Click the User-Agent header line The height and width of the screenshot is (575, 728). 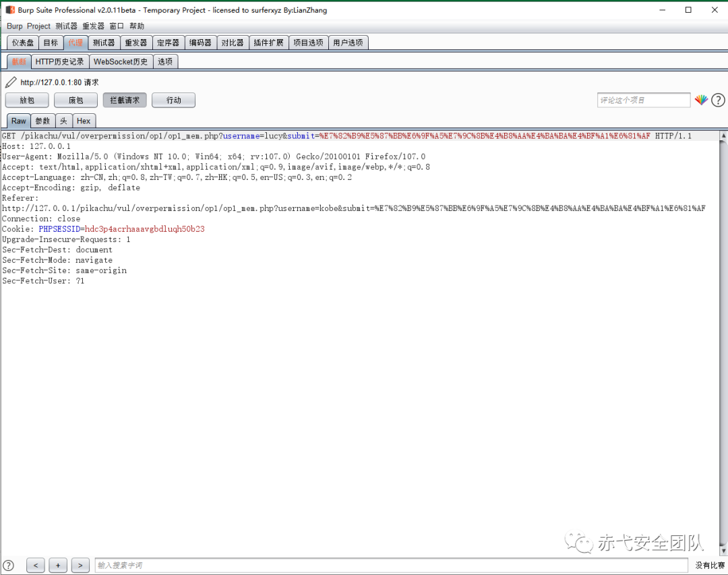click(x=214, y=156)
